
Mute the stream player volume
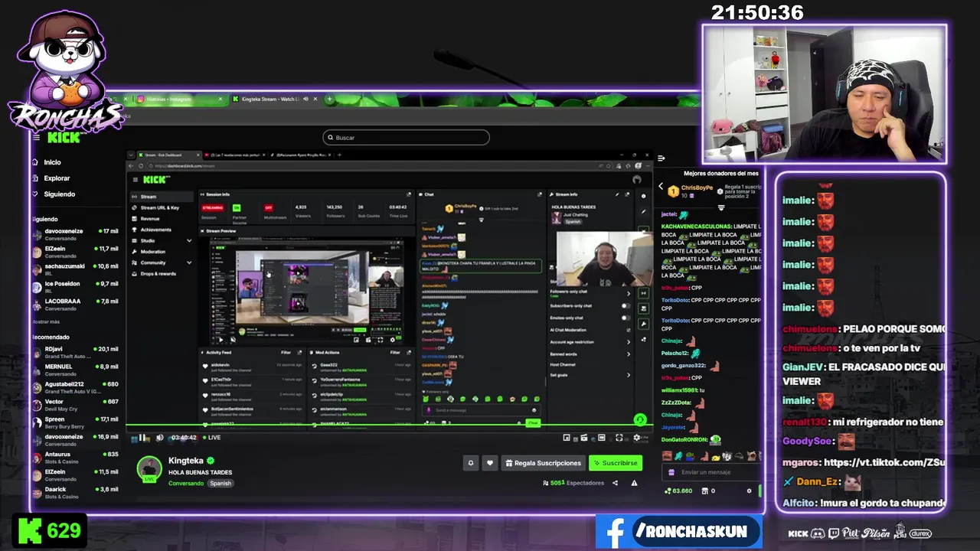click(x=159, y=438)
